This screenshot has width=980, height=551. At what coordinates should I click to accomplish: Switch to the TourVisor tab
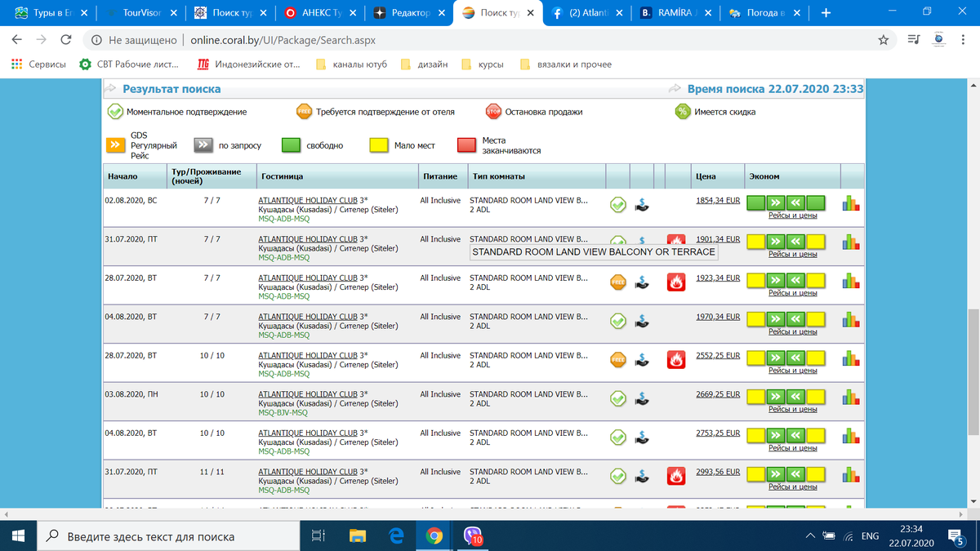[142, 13]
